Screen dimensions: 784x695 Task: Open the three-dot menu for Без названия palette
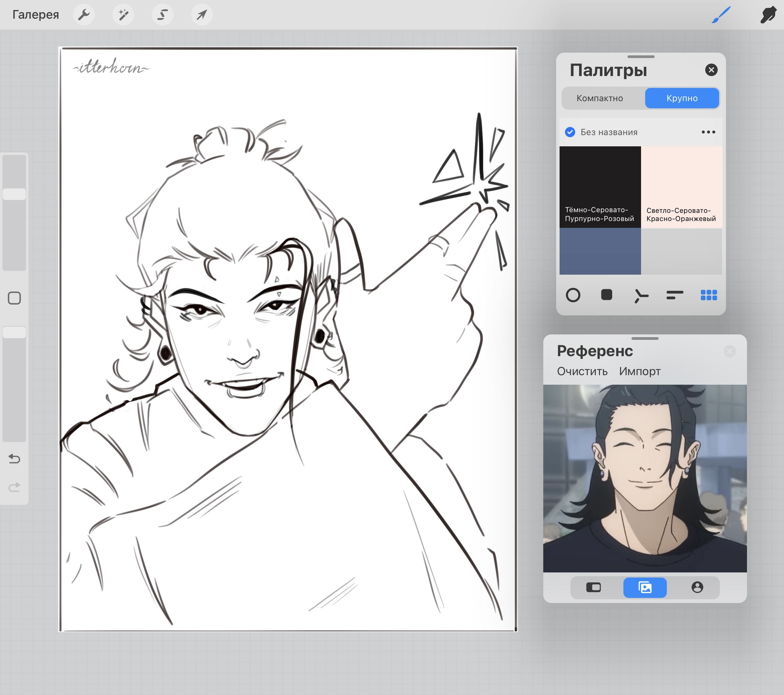click(708, 132)
